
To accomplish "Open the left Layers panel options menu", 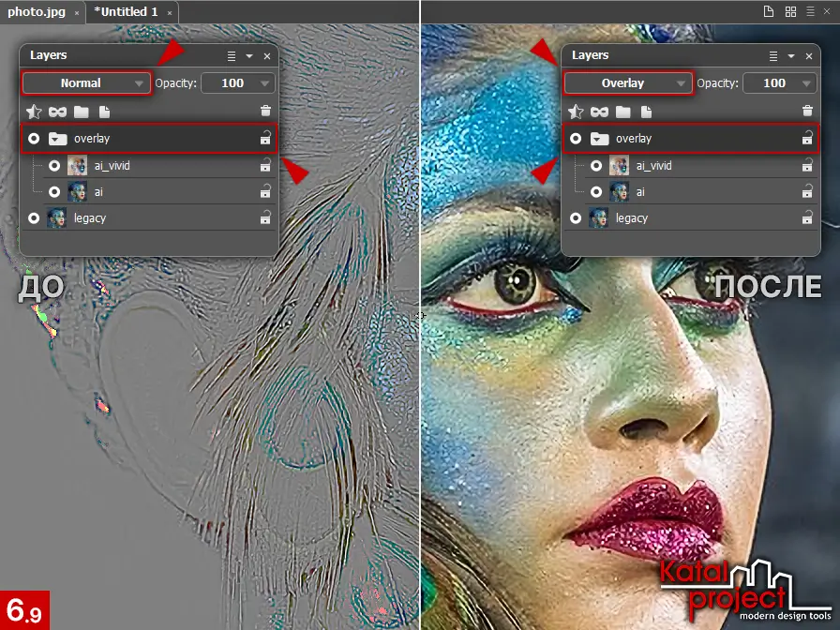I will coord(232,56).
